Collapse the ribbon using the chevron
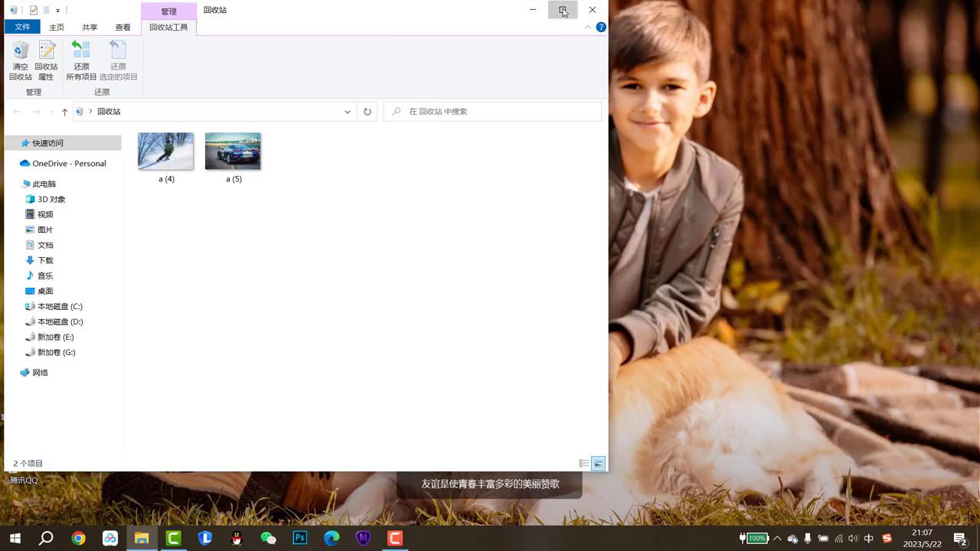Screen dimensions: 980x551 pos(588,27)
